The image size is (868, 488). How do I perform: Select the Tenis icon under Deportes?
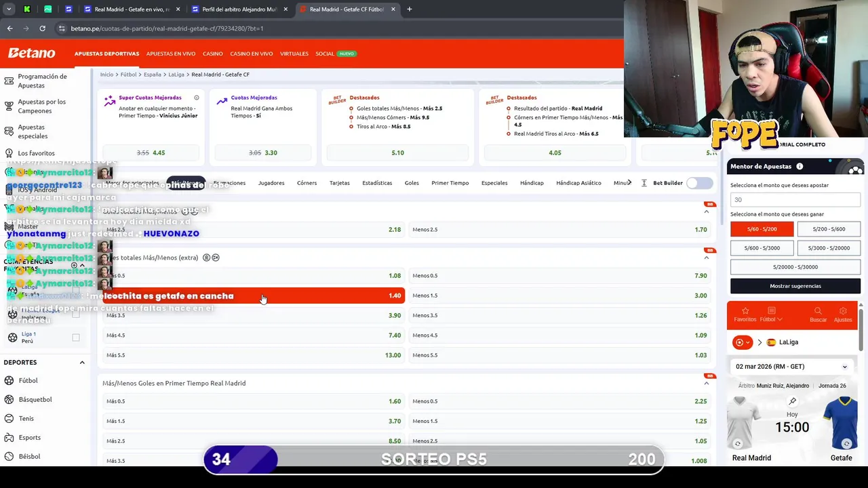[9, 418]
